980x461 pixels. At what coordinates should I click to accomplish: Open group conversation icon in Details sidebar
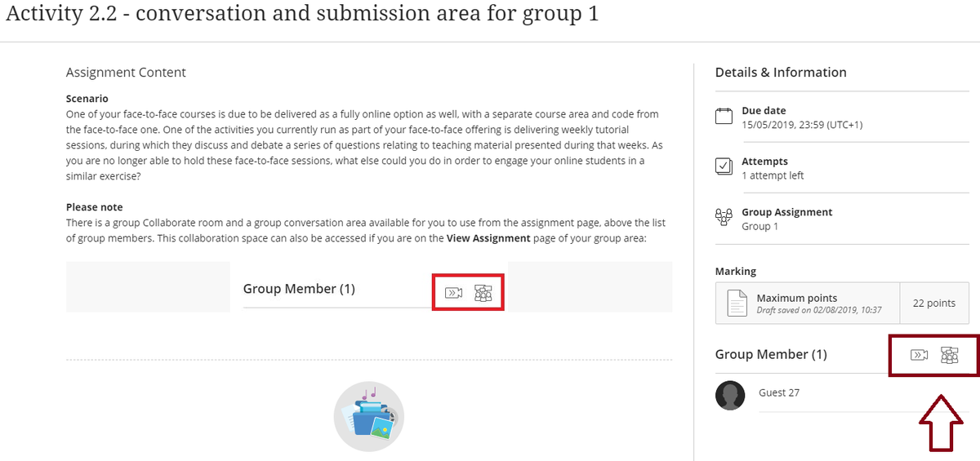pos(949,354)
